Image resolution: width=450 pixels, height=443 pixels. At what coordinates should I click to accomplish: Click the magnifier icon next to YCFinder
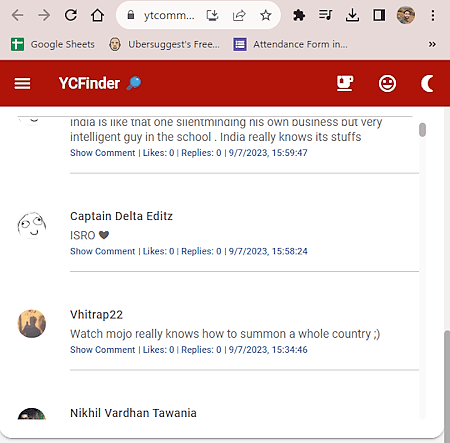(x=134, y=83)
